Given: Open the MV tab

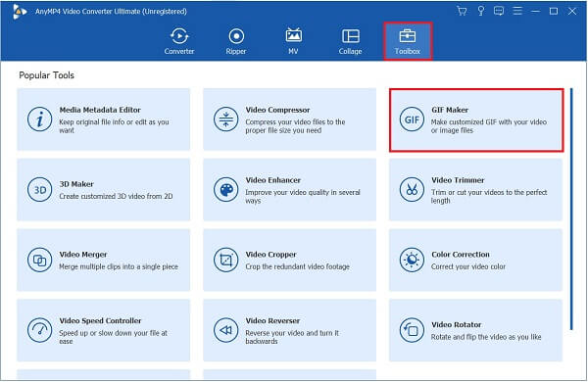Looking at the screenshot, I should (x=293, y=41).
